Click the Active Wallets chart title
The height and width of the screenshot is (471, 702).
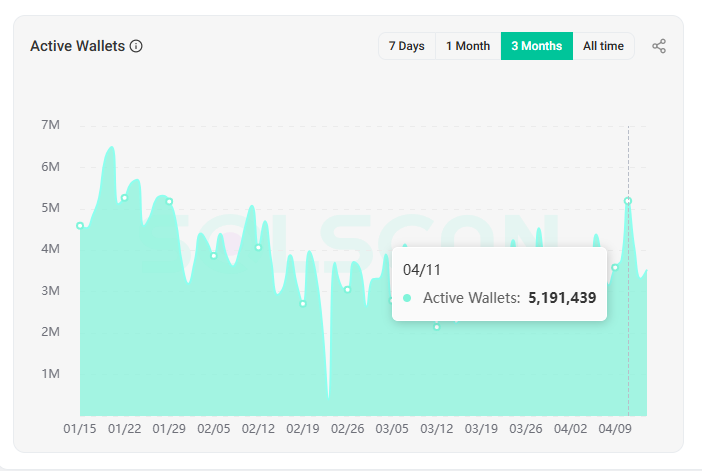pos(77,46)
